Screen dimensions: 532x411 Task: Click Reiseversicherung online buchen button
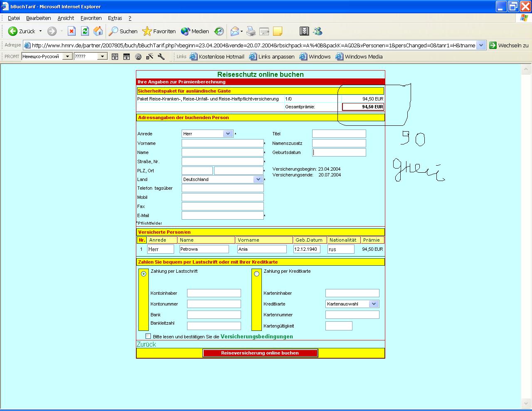260,353
